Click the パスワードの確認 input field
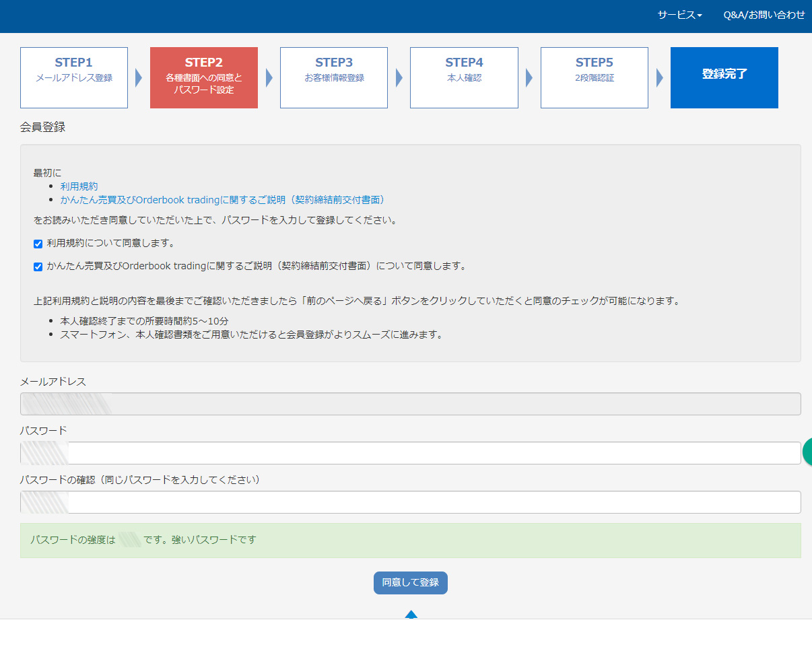Viewport: 812px width, 657px height. [x=431, y=502]
